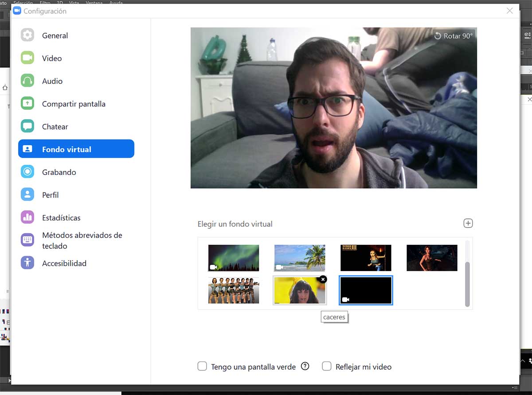
Task: Toggle Reflejar mi video checkbox
Action: click(x=327, y=366)
